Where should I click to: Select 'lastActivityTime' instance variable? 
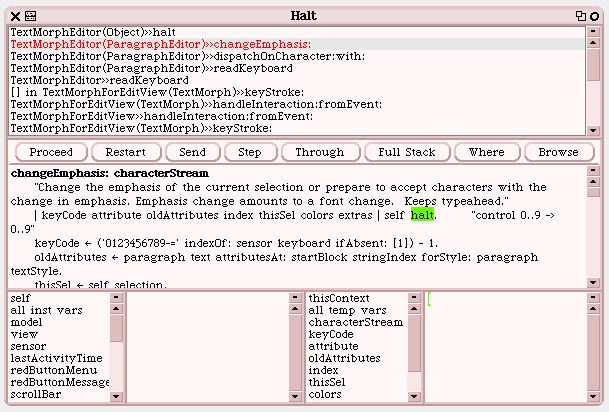click(59, 358)
